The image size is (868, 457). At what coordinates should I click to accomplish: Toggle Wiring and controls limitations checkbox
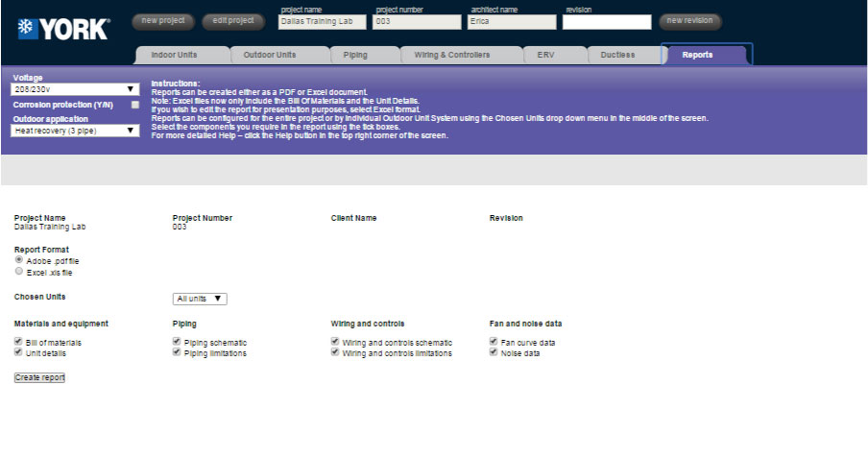[x=335, y=353]
